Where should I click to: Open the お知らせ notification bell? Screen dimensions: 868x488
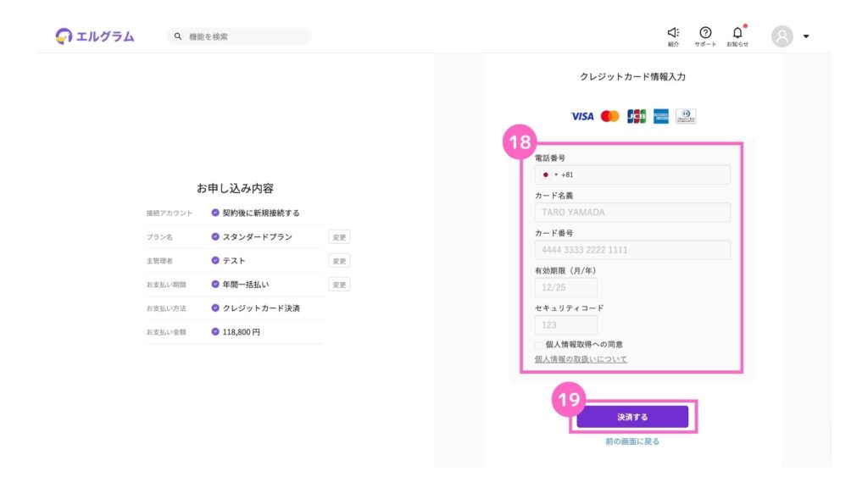pyautogui.click(x=737, y=33)
